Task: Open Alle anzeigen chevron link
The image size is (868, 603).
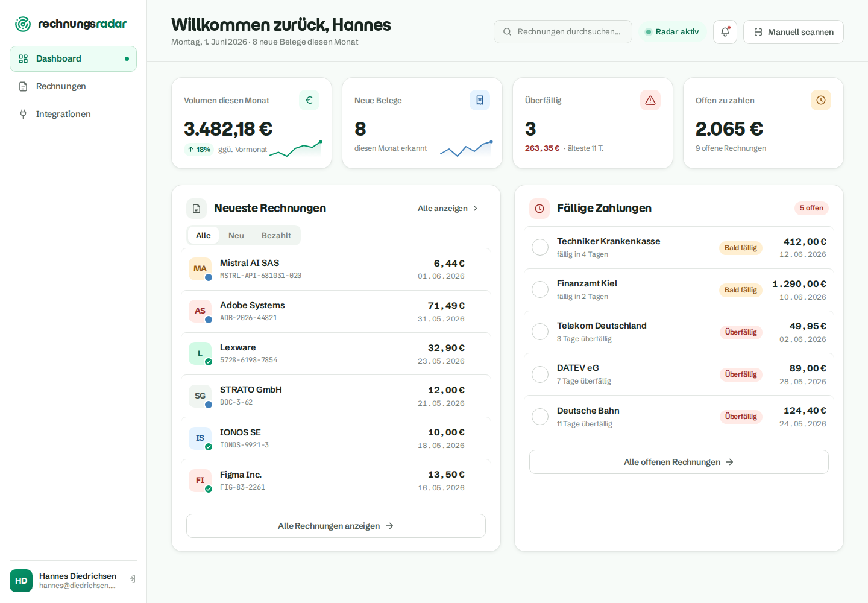Action: (448, 209)
